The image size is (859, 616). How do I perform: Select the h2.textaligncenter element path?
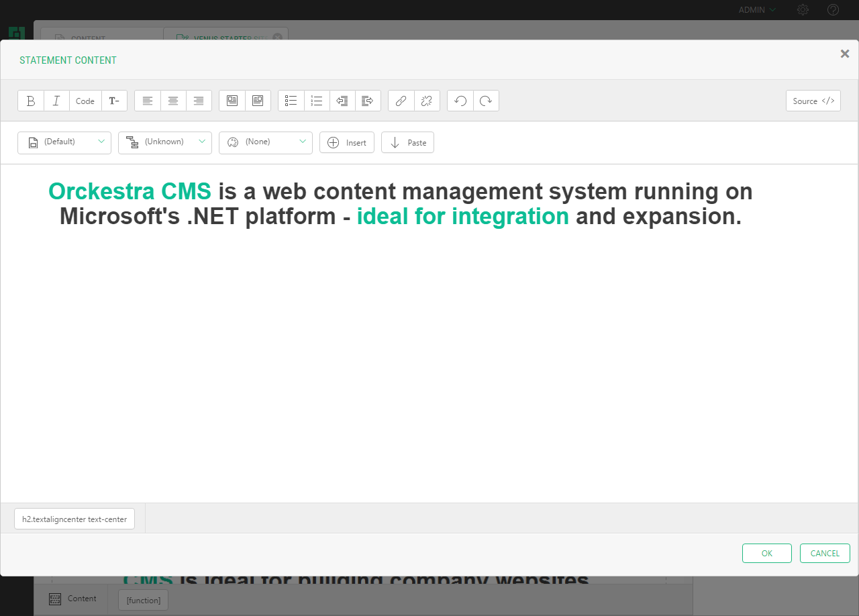tap(74, 519)
